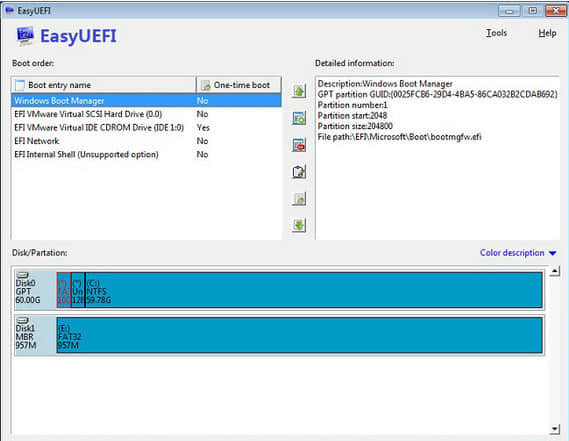569x441 pixels.
Task: Open the Tools menu
Action: tap(496, 33)
